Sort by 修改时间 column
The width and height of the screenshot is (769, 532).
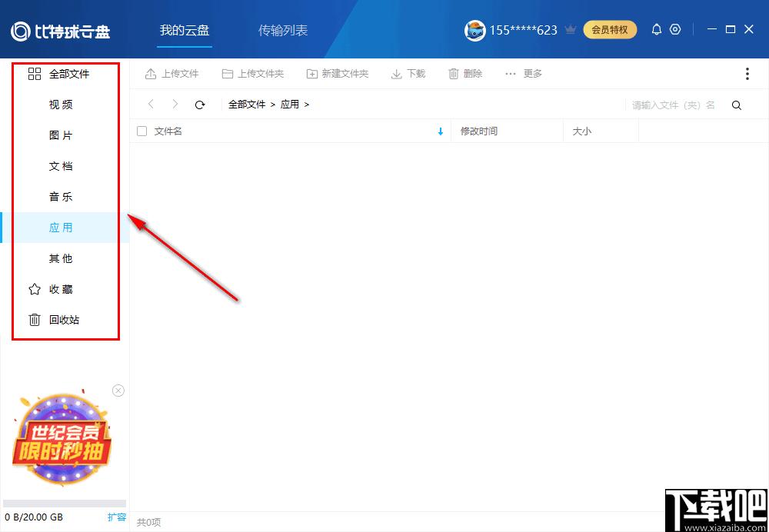(478, 131)
